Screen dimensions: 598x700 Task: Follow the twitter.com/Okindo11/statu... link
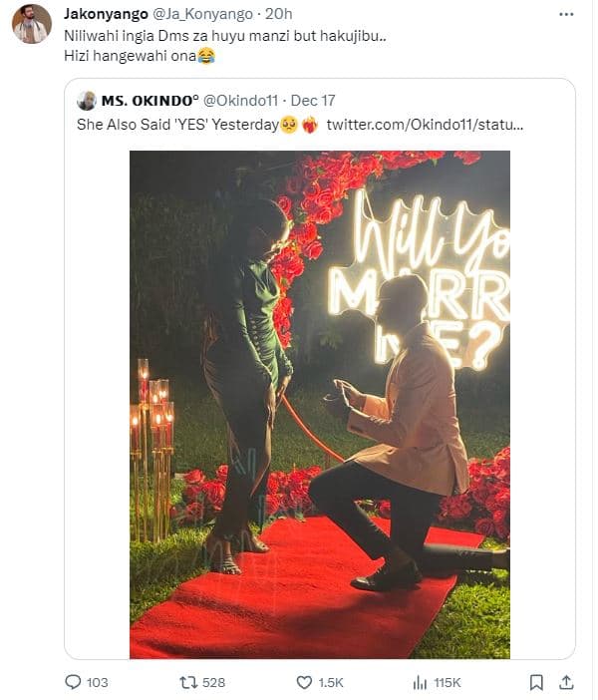[425, 125]
